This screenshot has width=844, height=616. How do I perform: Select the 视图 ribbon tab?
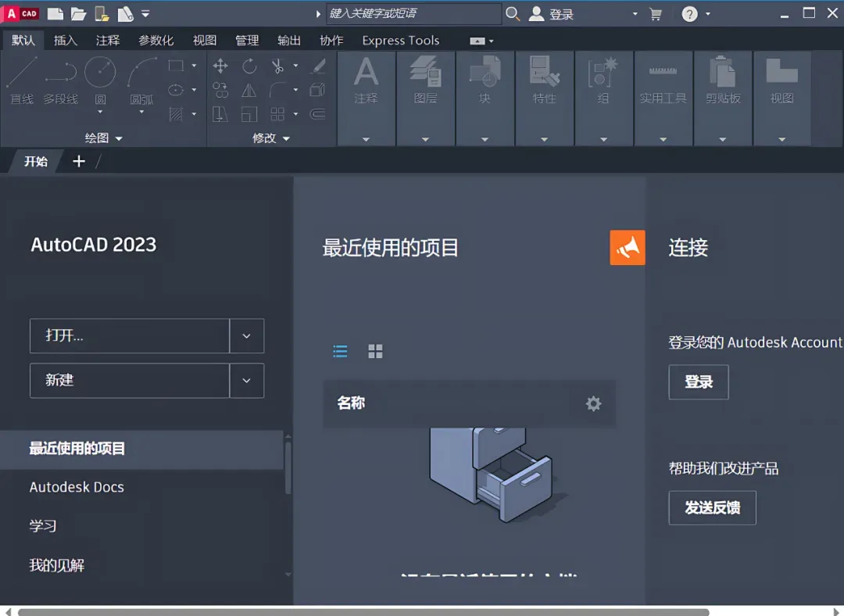(205, 41)
